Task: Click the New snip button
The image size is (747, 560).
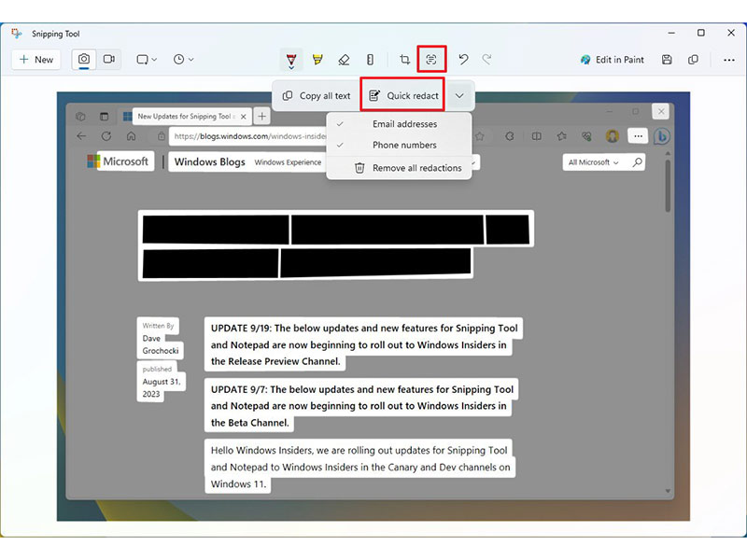Action: 36,60
